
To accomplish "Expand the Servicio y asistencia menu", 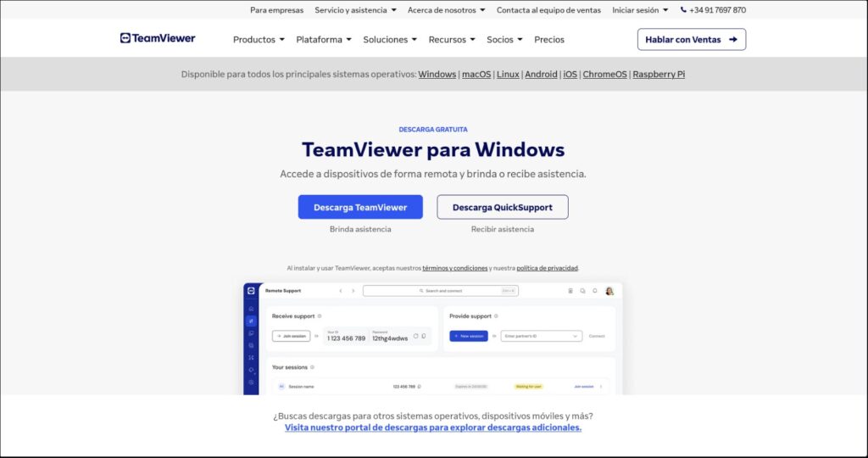I will point(355,10).
